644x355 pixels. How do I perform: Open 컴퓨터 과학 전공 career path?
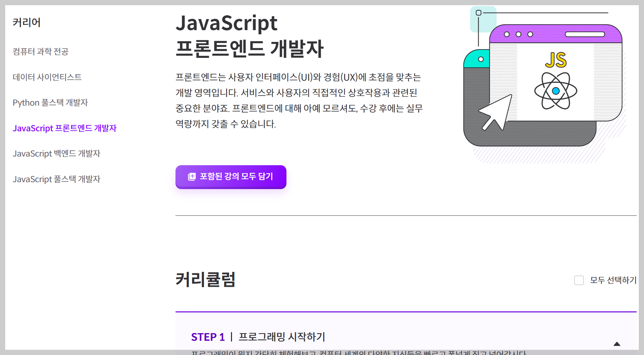pos(41,52)
